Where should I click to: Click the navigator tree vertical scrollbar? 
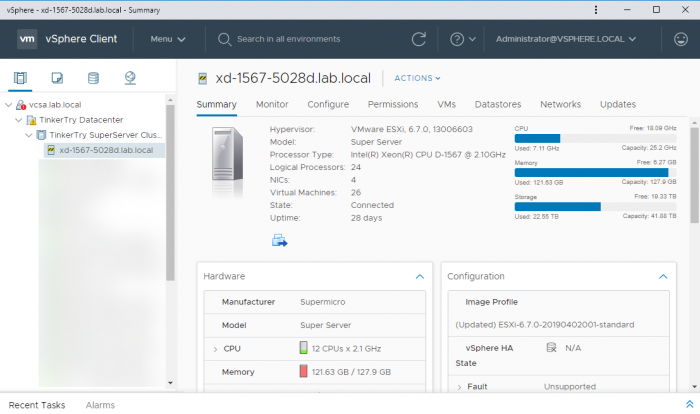click(x=170, y=192)
